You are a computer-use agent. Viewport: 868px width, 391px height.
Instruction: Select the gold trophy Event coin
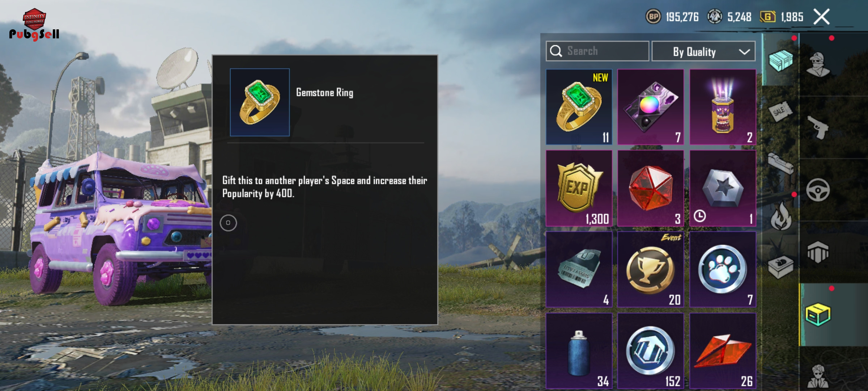[651, 269]
